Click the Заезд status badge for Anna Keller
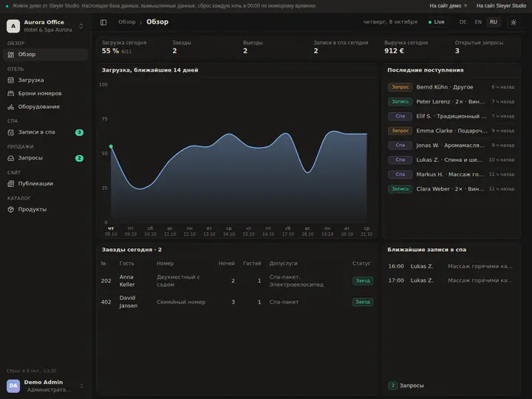 [x=363, y=281]
